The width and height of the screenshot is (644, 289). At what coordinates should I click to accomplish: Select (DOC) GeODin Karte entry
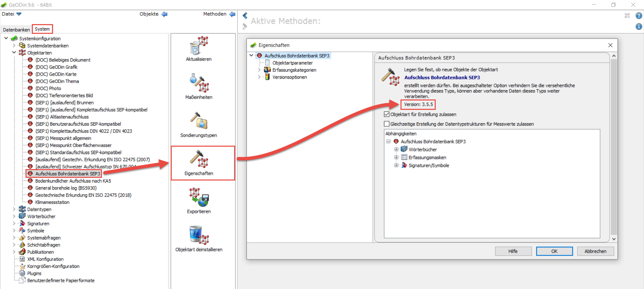pos(56,74)
